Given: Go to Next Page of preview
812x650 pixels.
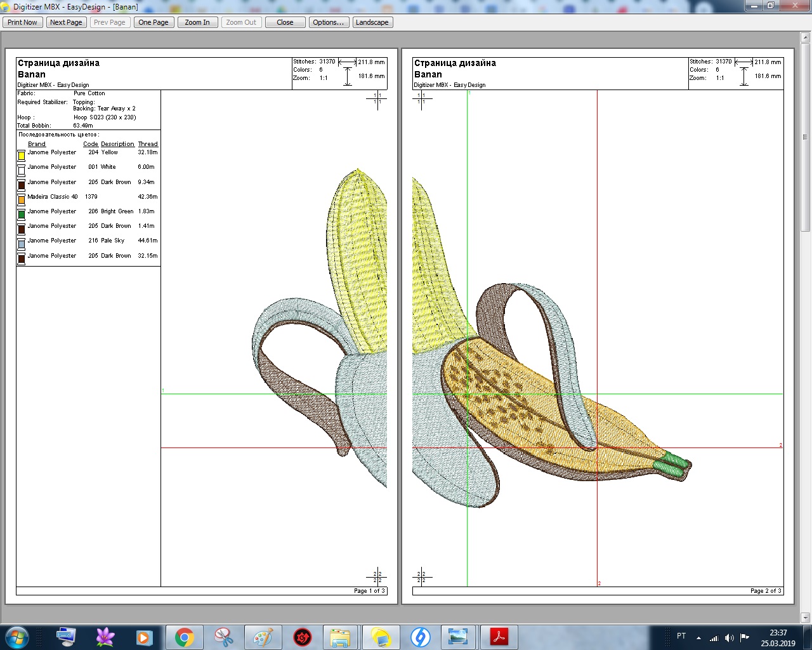Looking at the screenshot, I should click(66, 22).
